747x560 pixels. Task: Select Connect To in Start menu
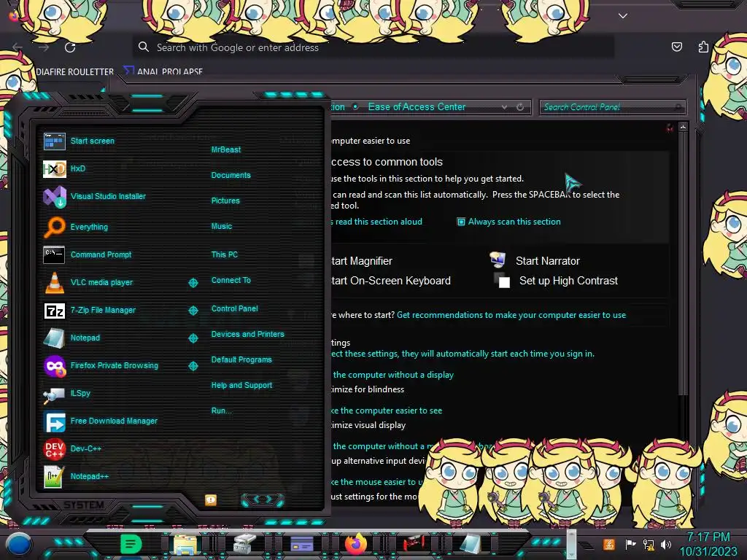[x=231, y=281]
